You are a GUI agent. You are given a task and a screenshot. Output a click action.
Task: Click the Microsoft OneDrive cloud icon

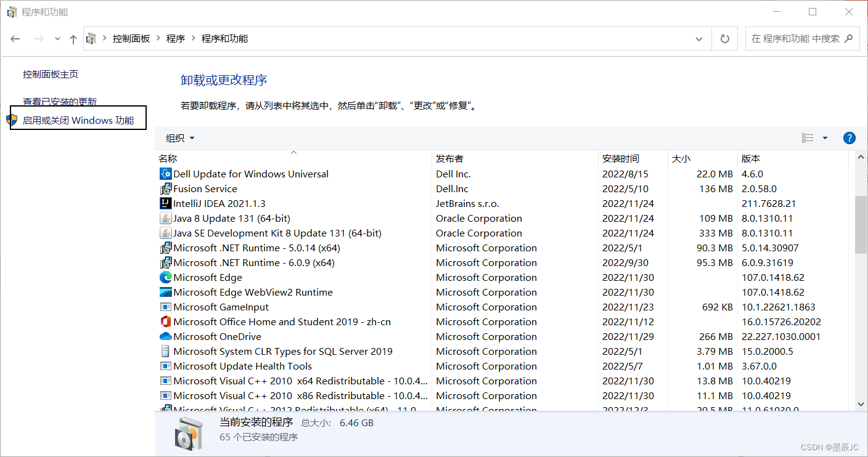(x=165, y=336)
